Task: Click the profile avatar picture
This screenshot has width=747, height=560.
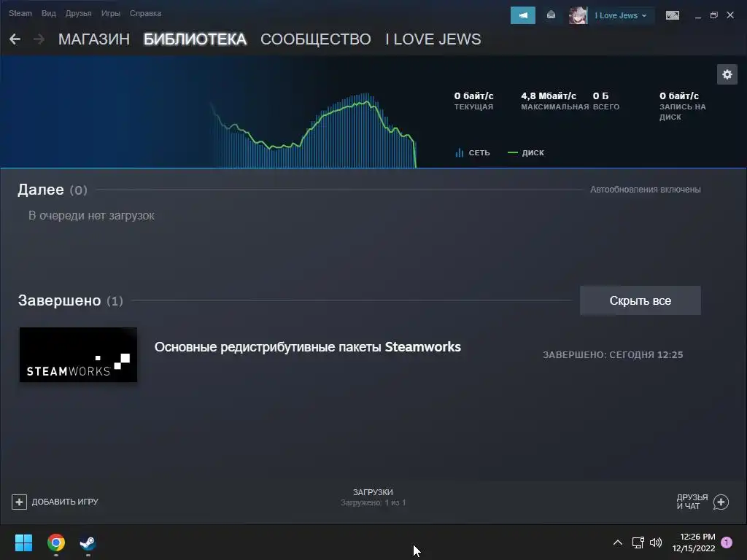Action: [578, 15]
